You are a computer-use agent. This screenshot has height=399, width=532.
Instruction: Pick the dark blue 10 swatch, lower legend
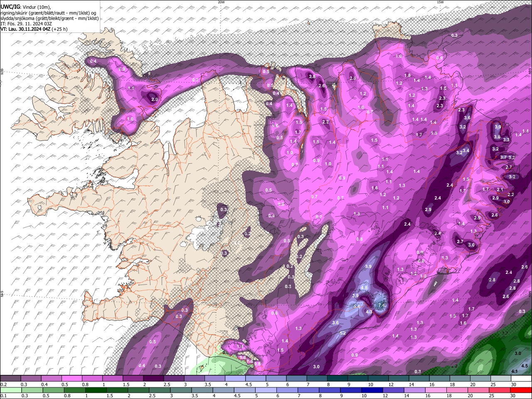371,390
